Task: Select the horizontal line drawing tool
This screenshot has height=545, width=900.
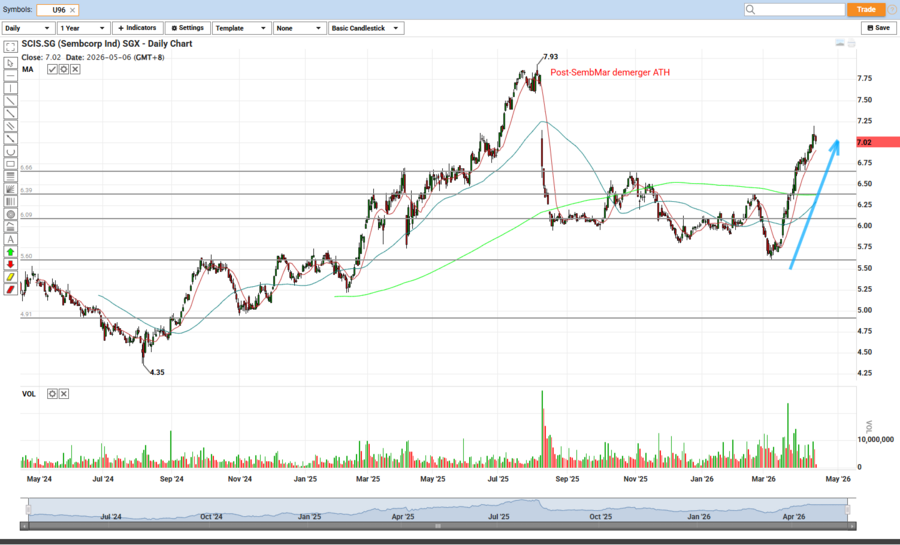Action: (10, 75)
